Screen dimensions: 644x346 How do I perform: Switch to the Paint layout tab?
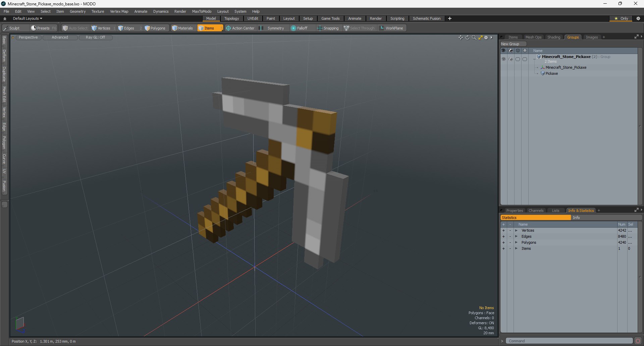click(x=271, y=18)
